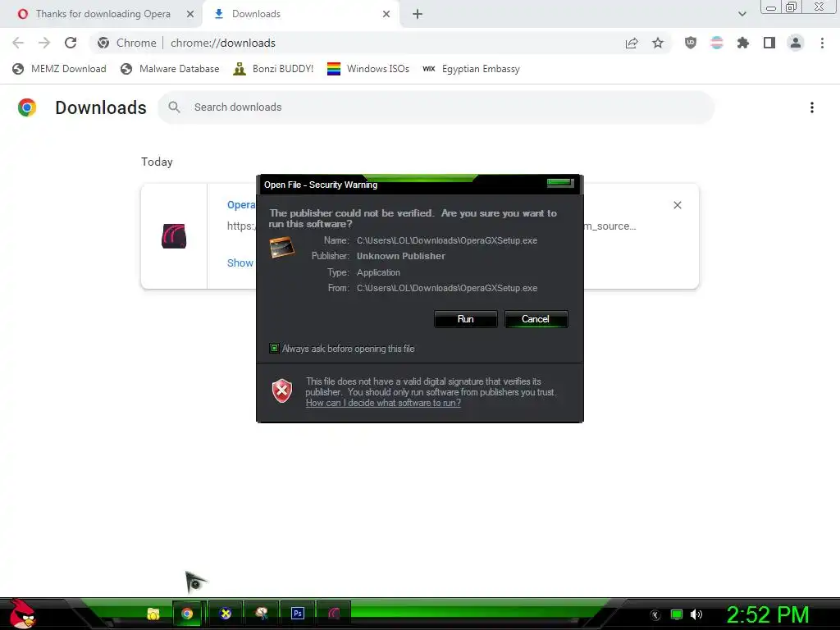Show hidden tray icons arrow
The image size is (840, 630).
pos(655,615)
